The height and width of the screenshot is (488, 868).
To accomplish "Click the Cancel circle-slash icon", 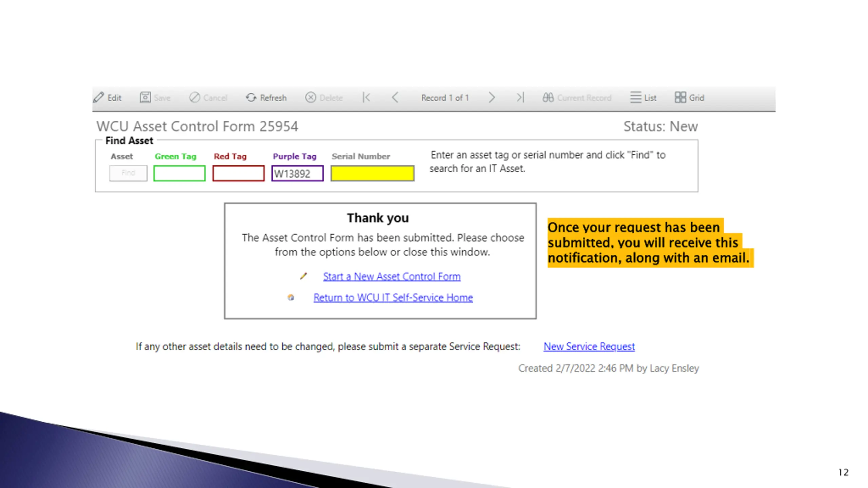I will pyautogui.click(x=195, y=98).
